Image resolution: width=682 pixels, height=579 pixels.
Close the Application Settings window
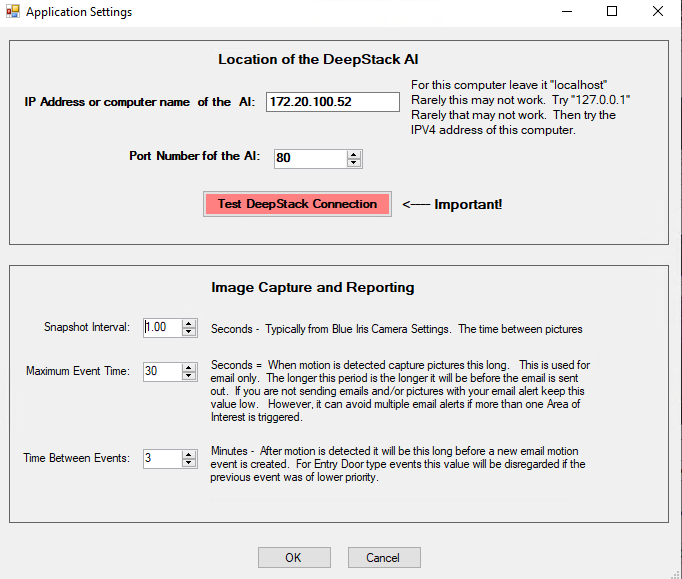click(658, 11)
